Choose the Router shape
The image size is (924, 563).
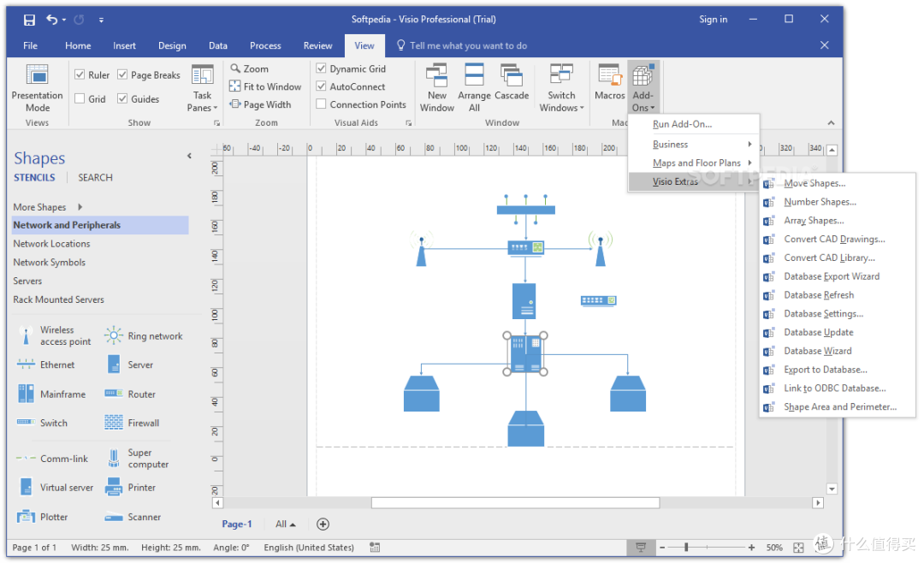click(130, 394)
